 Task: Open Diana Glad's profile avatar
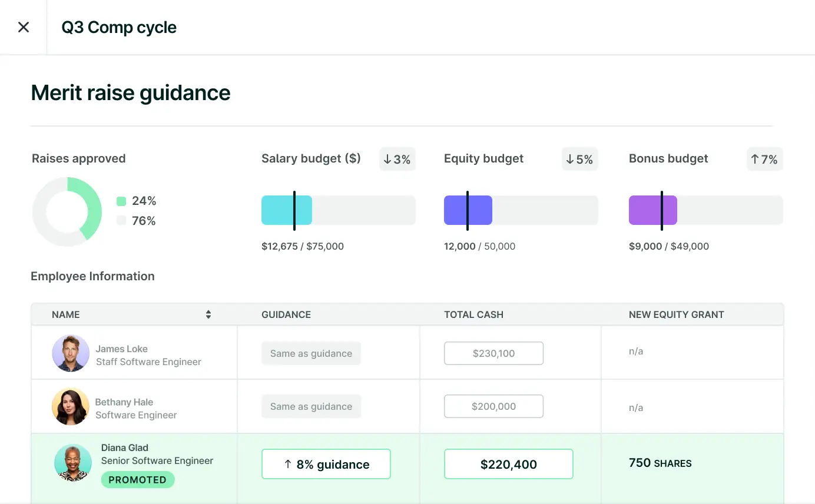click(73, 462)
